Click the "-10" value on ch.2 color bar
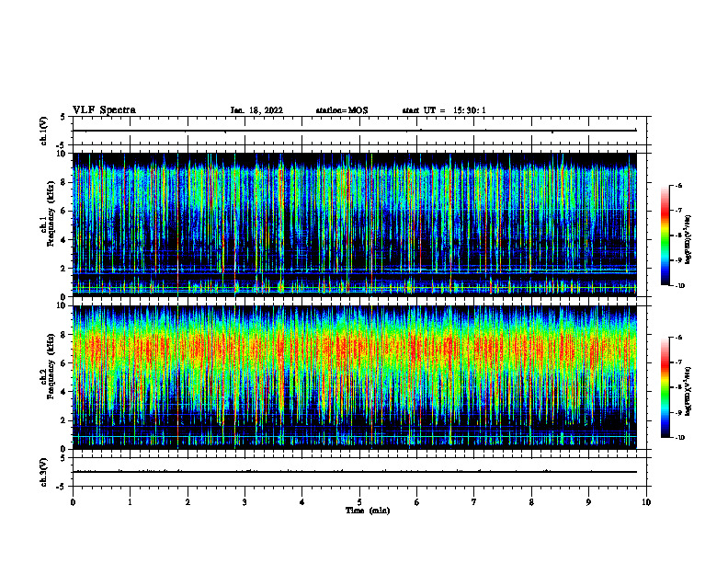 click(x=679, y=438)
